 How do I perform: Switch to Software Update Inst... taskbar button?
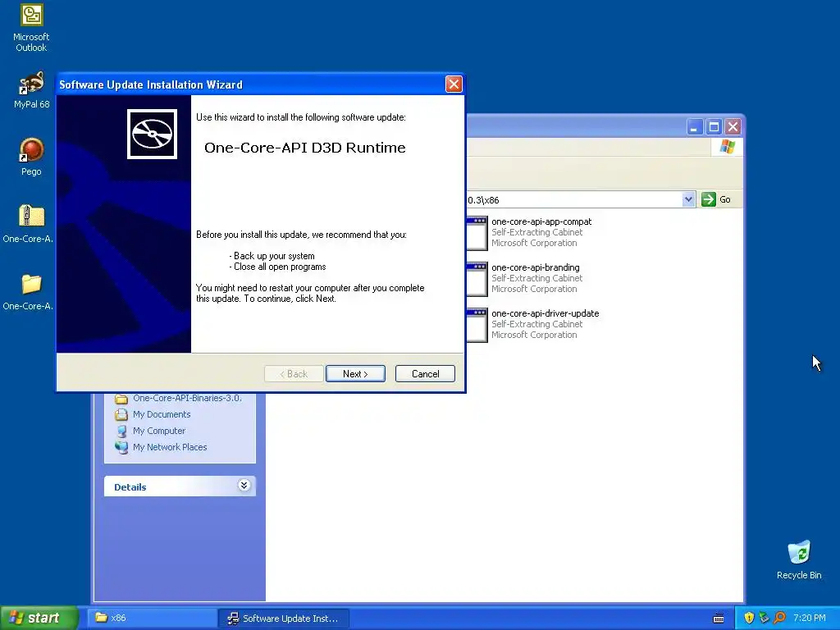284,619
